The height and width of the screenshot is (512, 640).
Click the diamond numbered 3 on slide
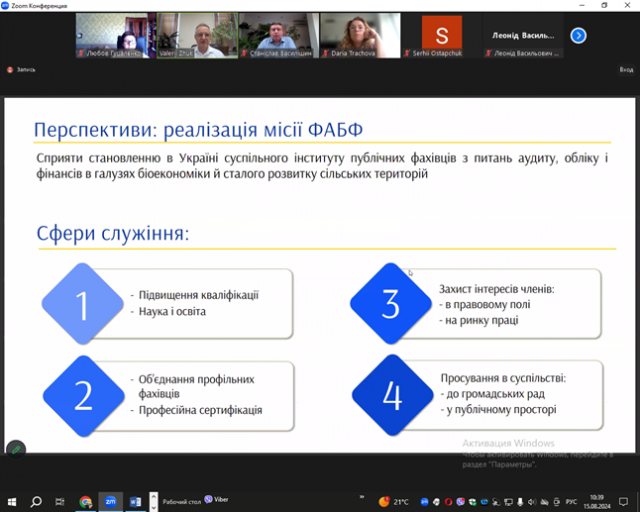tap(391, 303)
